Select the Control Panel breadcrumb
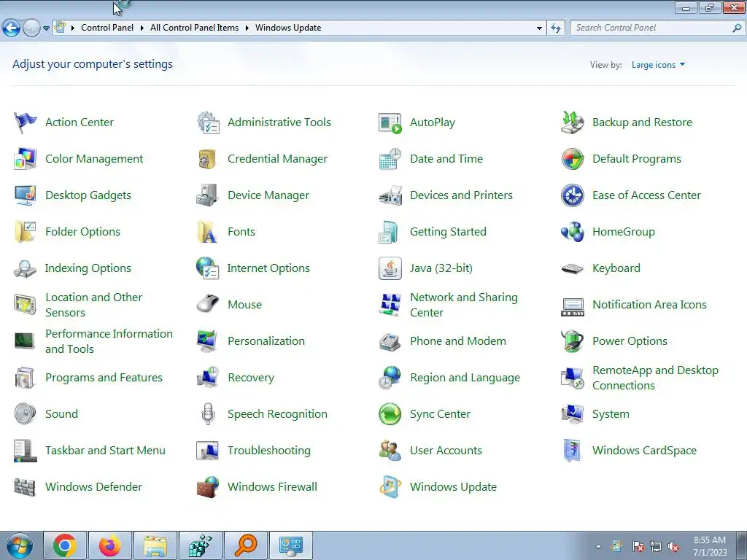 [107, 28]
